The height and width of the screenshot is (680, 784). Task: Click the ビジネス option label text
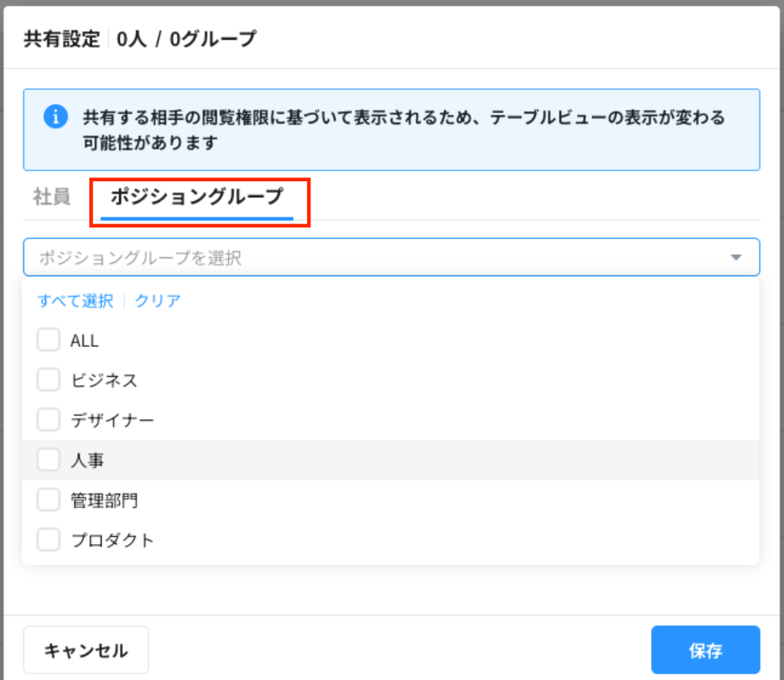tap(104, 381)
